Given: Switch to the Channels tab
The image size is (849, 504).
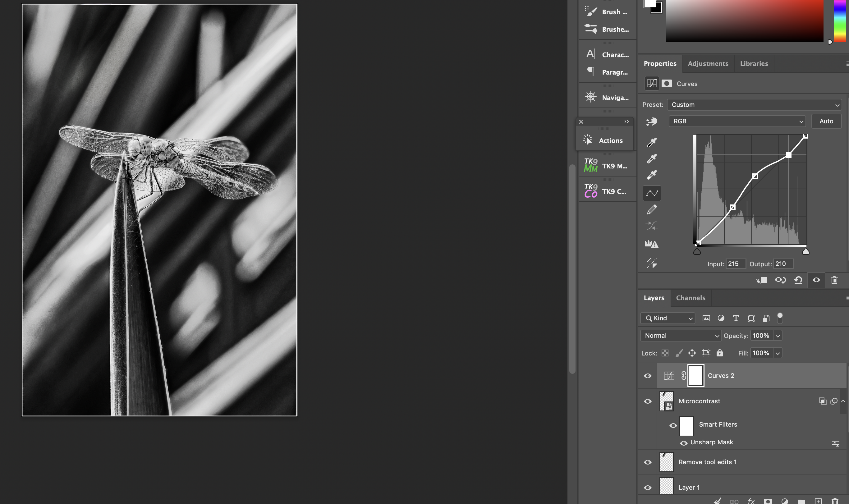Looking at the screenshot, I should point(691,298).
